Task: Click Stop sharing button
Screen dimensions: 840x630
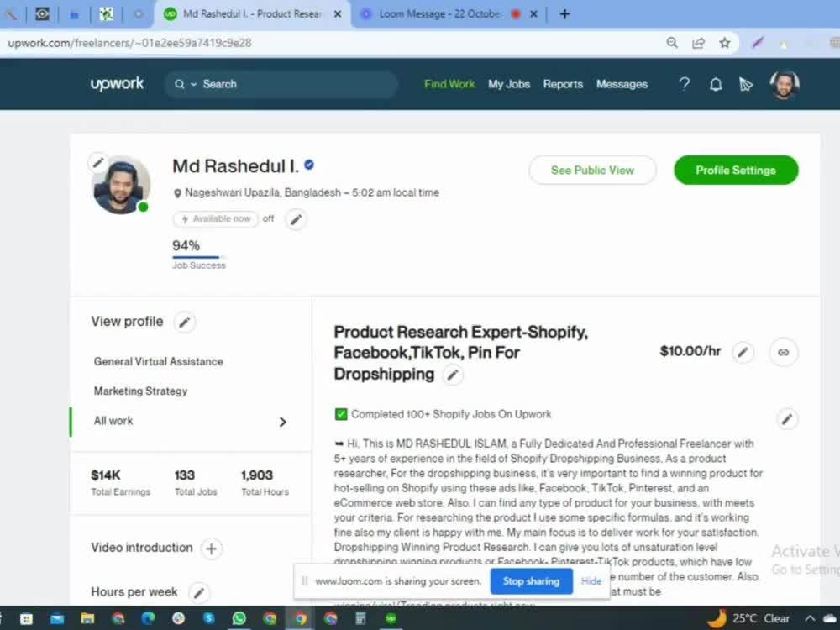Action: pos(531,581)
